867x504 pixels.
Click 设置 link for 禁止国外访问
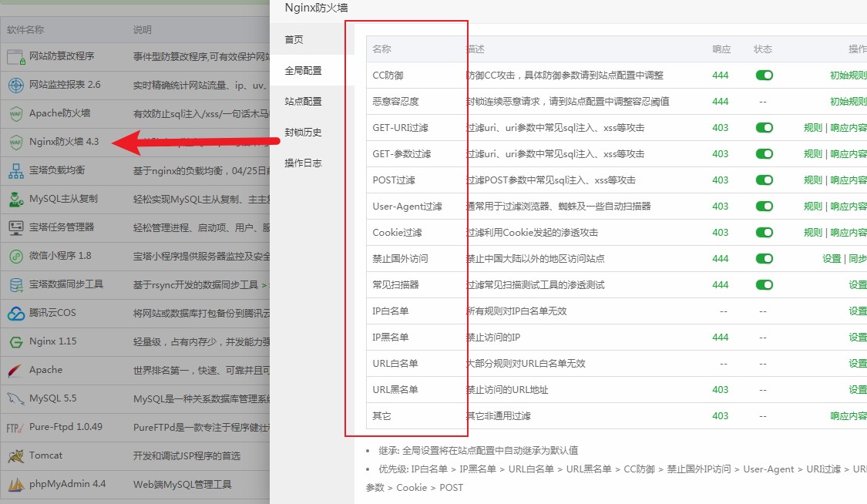(x=832, y=259)
